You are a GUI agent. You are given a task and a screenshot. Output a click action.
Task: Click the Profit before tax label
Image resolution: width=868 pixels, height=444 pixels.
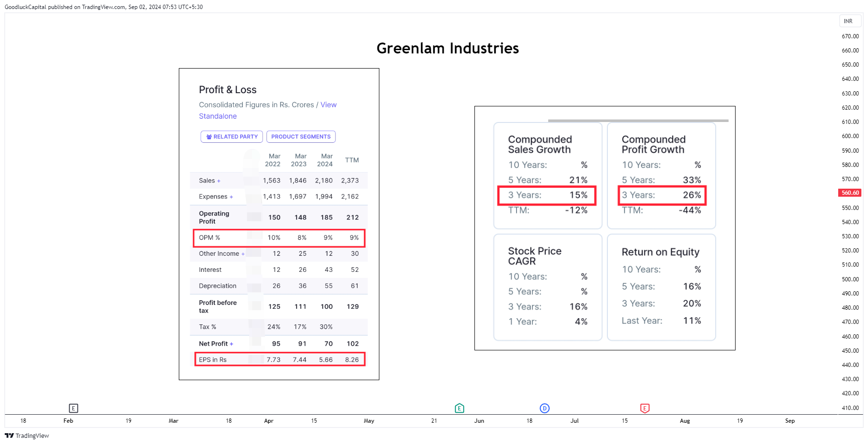218,306
